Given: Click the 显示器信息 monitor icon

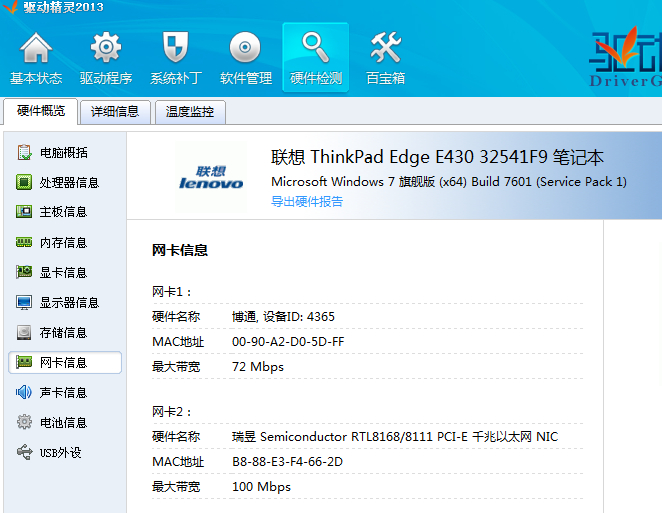Looking at the screenshot, I should coord(24,302).
